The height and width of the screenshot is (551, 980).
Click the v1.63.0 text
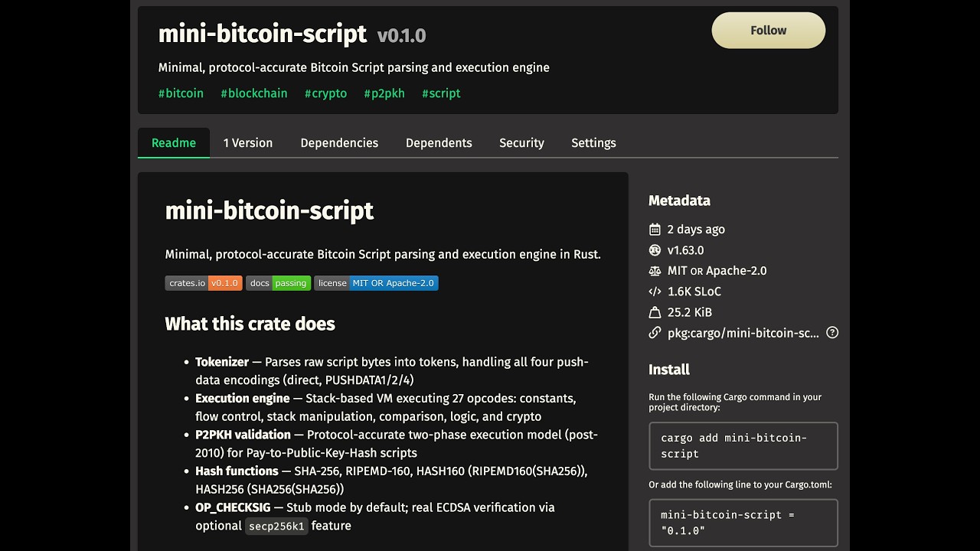tap(685, 250)
